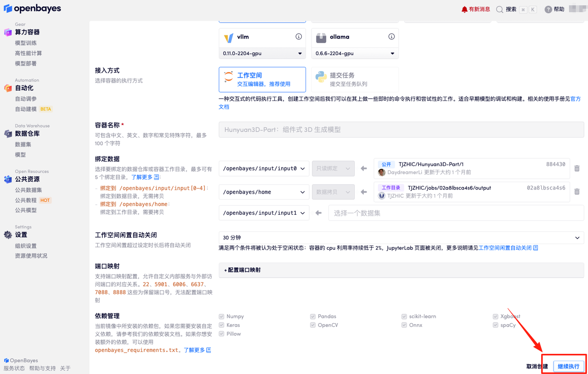Click the 设置 gear icon
Image resolution: width=588 pixels, height=374 pixels.
[x=8, y=234]
